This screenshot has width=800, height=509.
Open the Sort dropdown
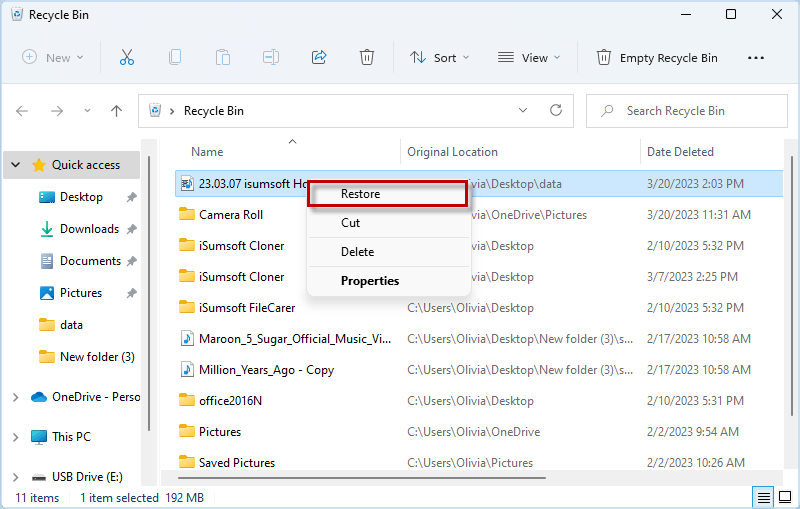[439, 58]
